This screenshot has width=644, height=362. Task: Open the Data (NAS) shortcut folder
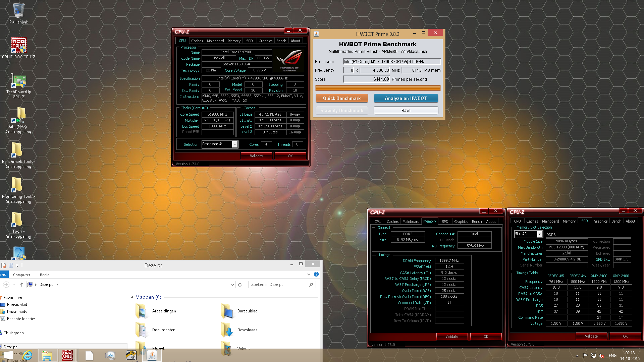pos(18,121)
